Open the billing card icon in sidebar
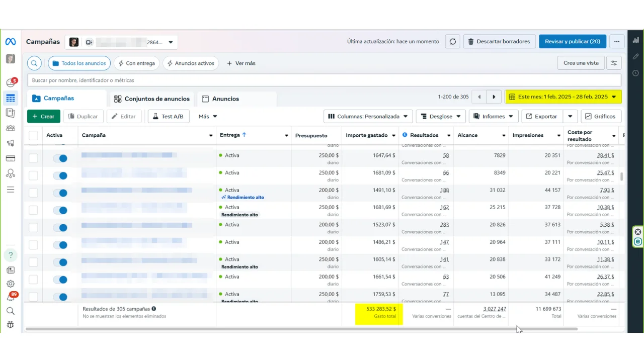644x362 pixels. point(11,158)
